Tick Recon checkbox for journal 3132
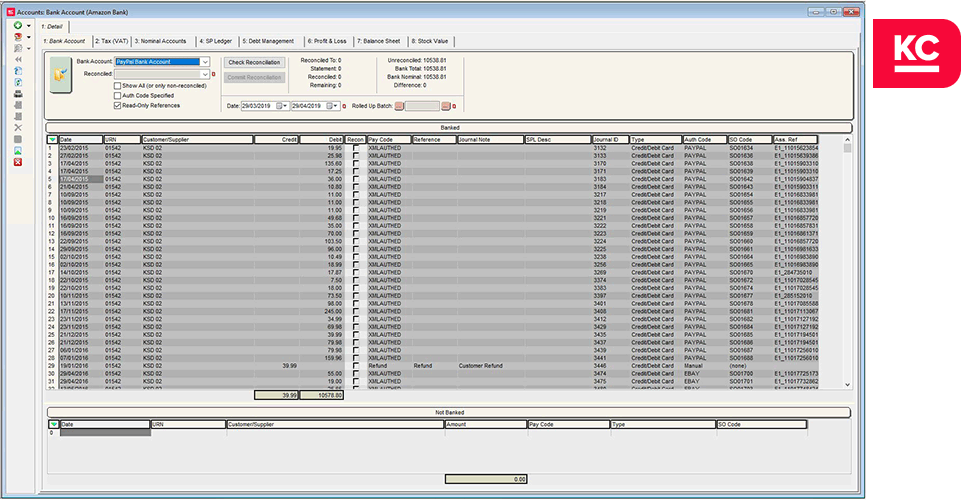 (356, 148)
